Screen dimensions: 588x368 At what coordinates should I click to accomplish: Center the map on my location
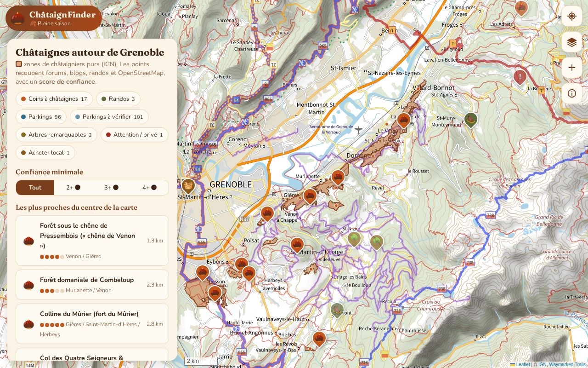(572, 17)
